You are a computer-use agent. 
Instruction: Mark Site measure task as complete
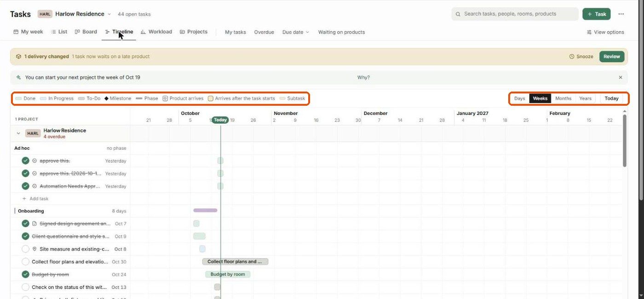coord(25,249)
